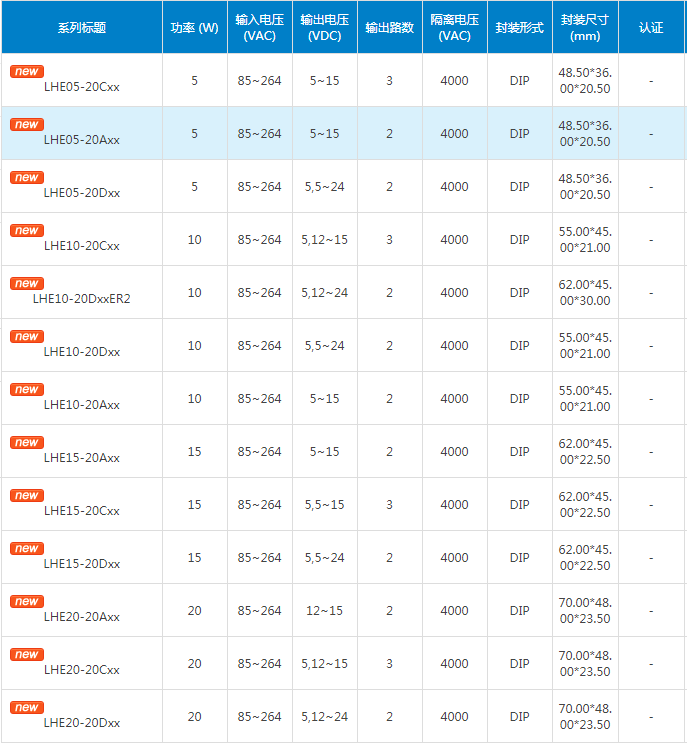Open the LHE10-20Cxx product link
687x743 pixels.
tap(82, 246)
